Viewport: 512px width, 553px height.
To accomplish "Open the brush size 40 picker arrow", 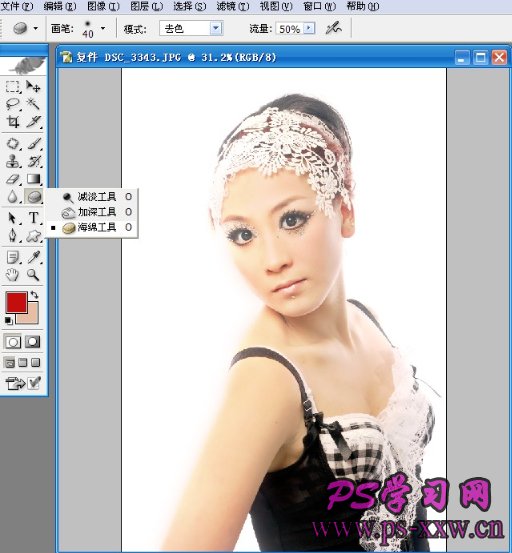I will pyautogui.click(x=103, y=28).
